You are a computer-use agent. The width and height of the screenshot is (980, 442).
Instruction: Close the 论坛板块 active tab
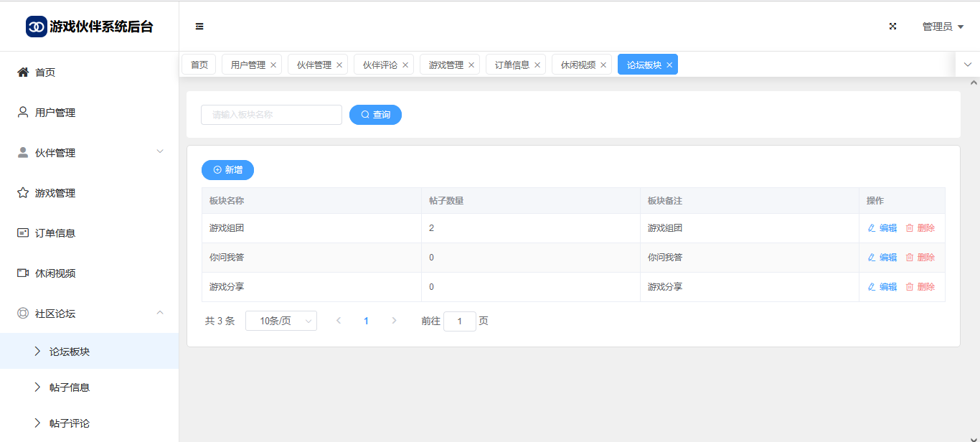669,65
